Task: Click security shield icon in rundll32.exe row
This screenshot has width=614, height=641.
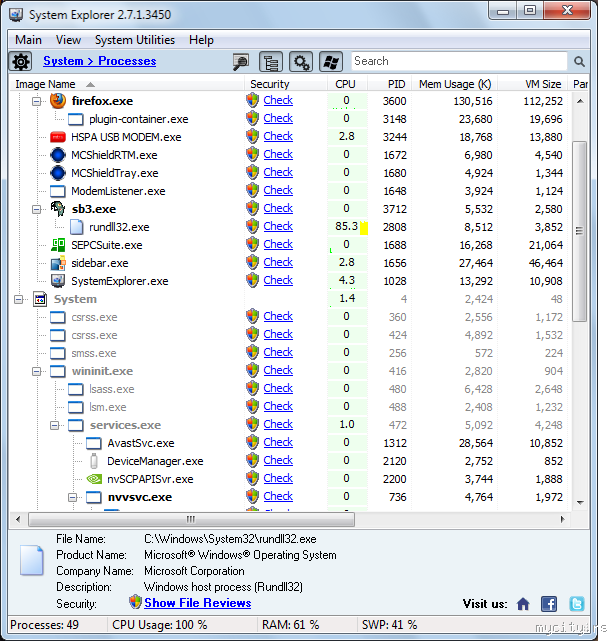Action: tap(253, 226)
